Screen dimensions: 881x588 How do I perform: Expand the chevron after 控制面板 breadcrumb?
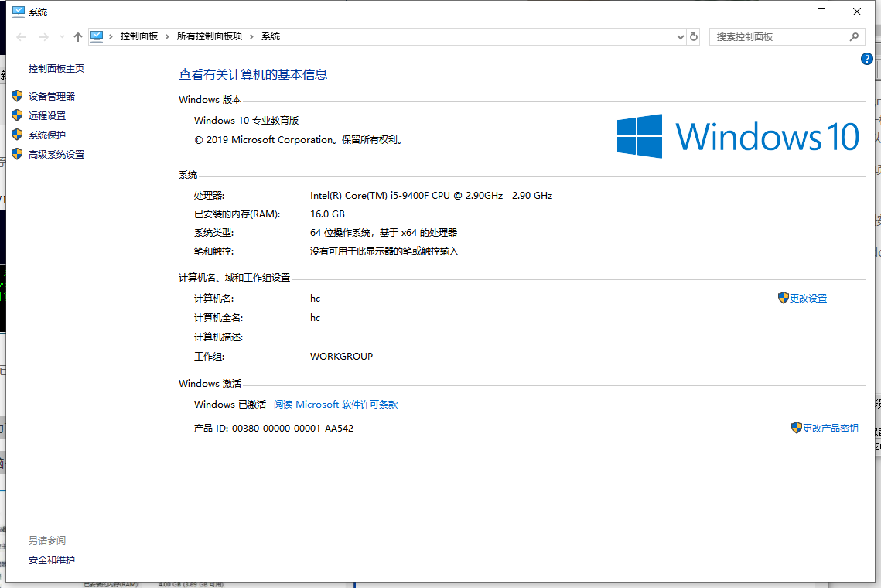tap(167, 36)
